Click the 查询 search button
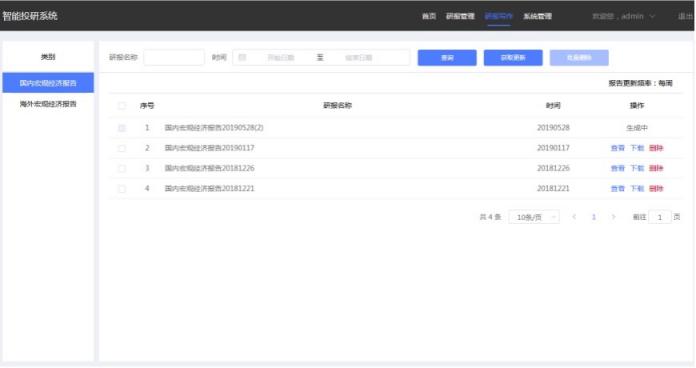Screen dimensions: 696x368 point(447,58)
